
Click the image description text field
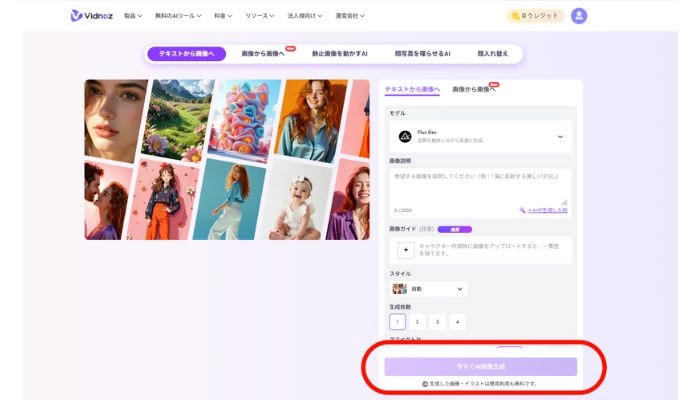point(480,184)
